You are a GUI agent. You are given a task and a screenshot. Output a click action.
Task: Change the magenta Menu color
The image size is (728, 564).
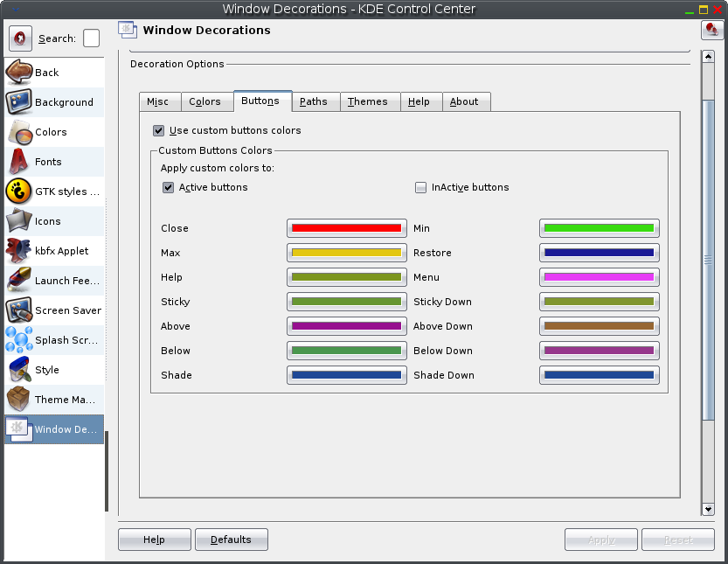click(x=600, y=277)
